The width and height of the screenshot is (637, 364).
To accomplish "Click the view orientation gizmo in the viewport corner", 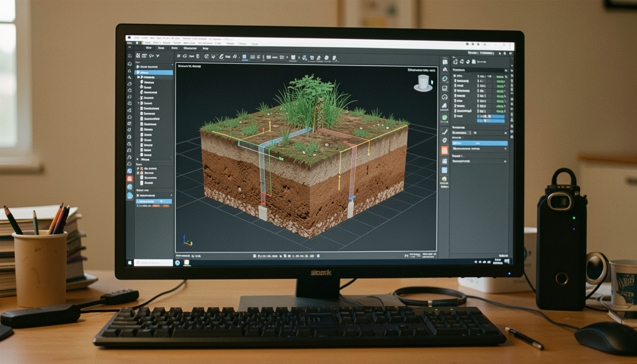I will (423, 82).
